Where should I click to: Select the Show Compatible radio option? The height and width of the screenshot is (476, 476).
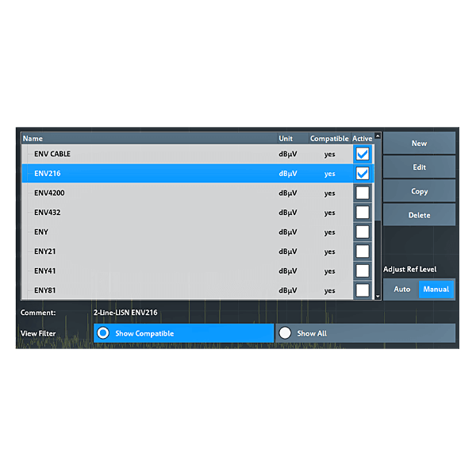[x=103, y=333]
